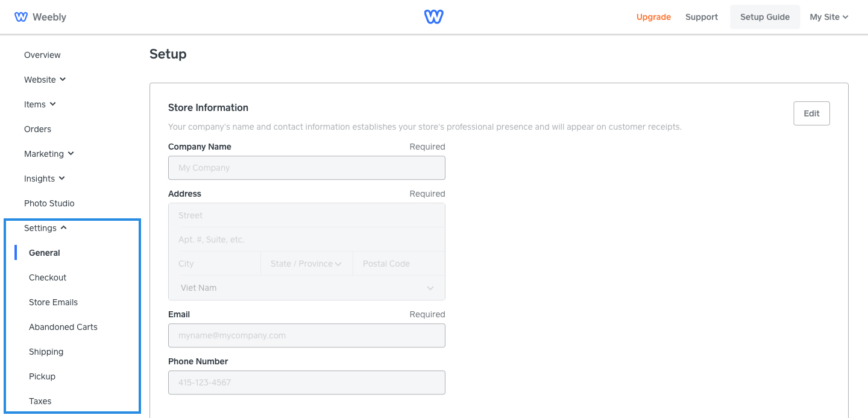Open the Store Emails settings
868x418 pixels.
point(53,302)
